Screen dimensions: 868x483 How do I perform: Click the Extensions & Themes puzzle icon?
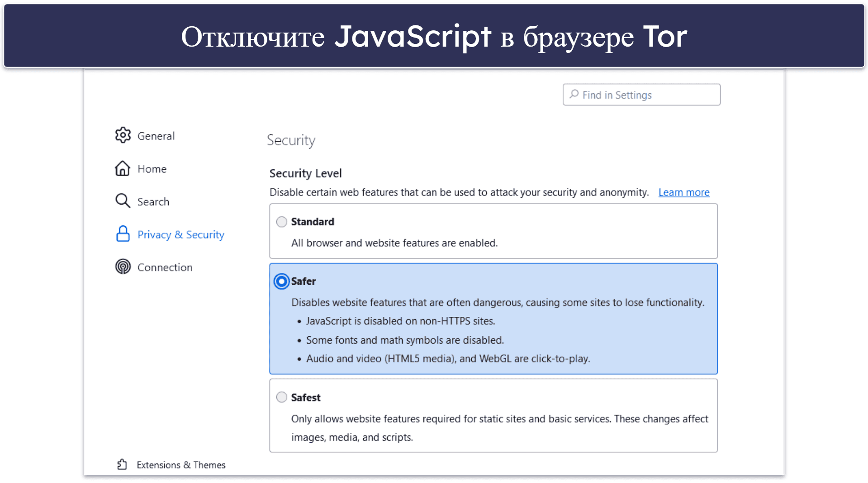point(122,464)
